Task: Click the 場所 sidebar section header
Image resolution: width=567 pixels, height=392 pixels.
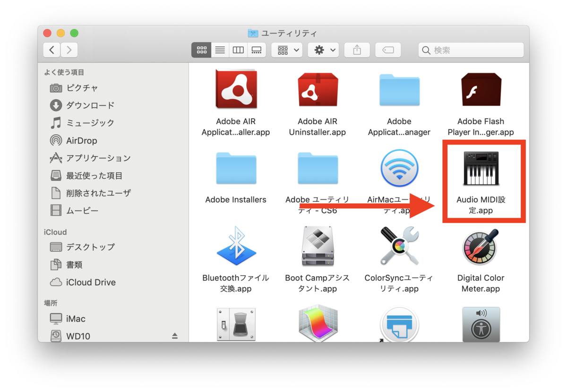Action: tap(51, 303)
